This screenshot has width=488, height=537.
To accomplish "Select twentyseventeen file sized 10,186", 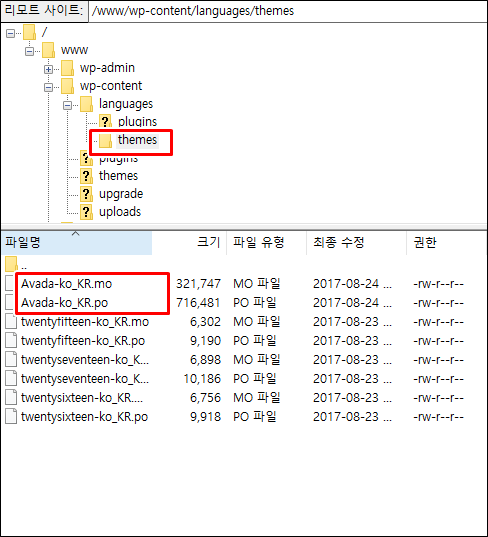I will pyautogui.click(x=85, y=379).
